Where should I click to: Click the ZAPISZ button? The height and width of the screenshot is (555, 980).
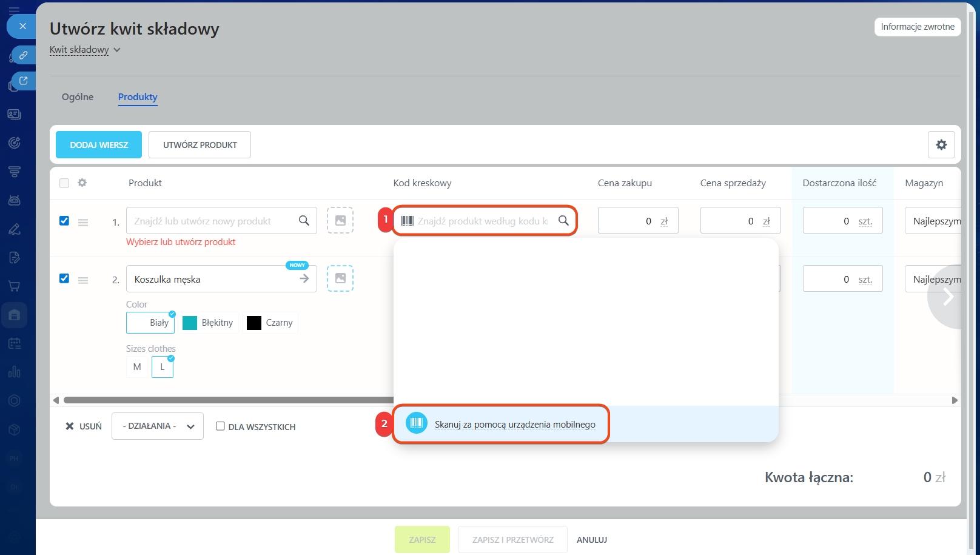tap(422, 540)
